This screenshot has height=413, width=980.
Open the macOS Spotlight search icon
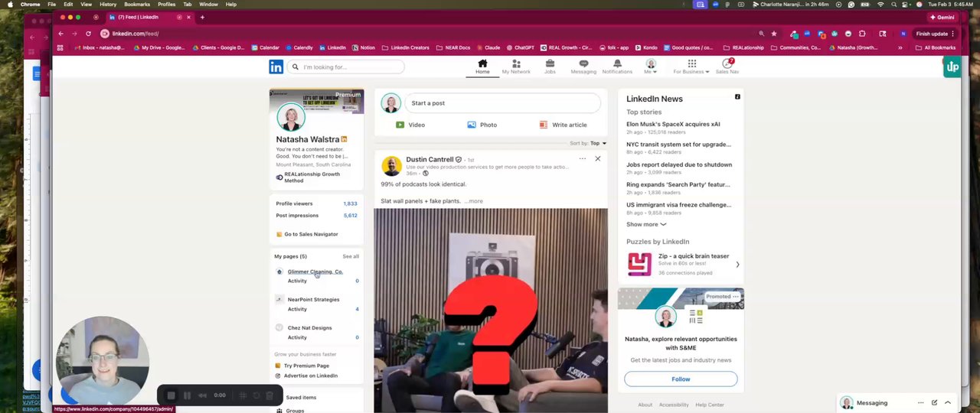tap(893, 5)
